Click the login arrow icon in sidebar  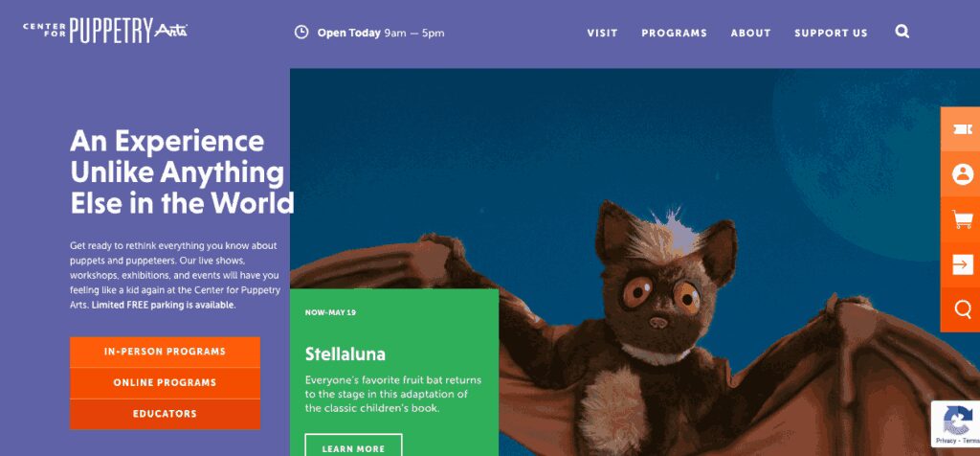pos(963,264)
